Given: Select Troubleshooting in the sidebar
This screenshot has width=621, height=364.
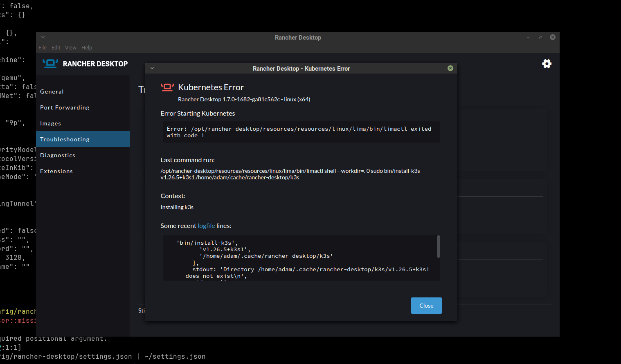Looking at the screenshot, I should (x=65, y=139).
